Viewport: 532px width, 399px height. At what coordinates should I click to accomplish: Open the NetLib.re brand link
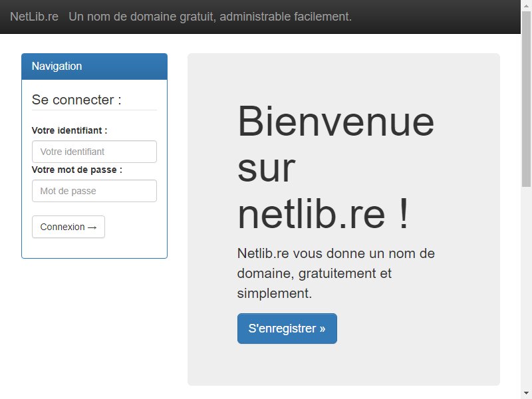35,17
